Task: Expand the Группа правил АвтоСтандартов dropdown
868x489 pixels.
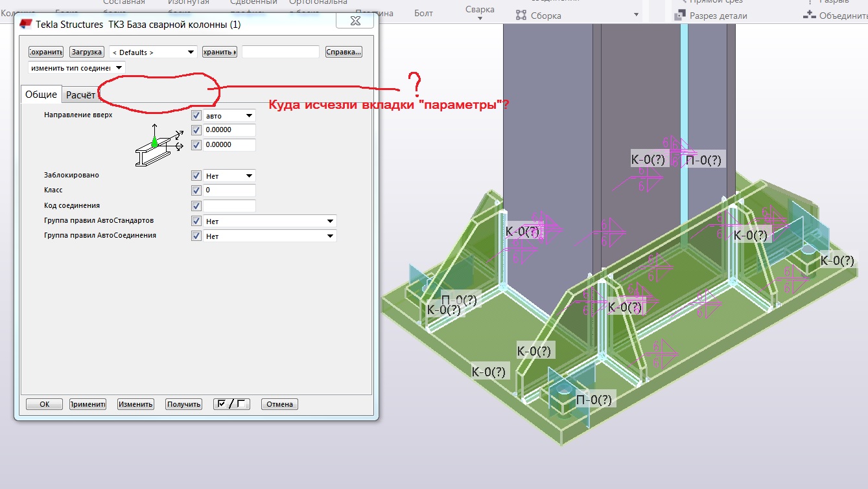Action: coord(270,221)
